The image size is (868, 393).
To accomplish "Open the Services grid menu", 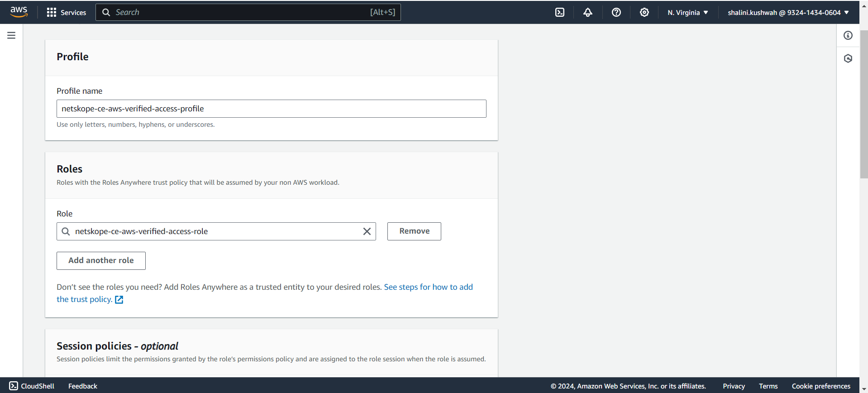I will point(52,12).
